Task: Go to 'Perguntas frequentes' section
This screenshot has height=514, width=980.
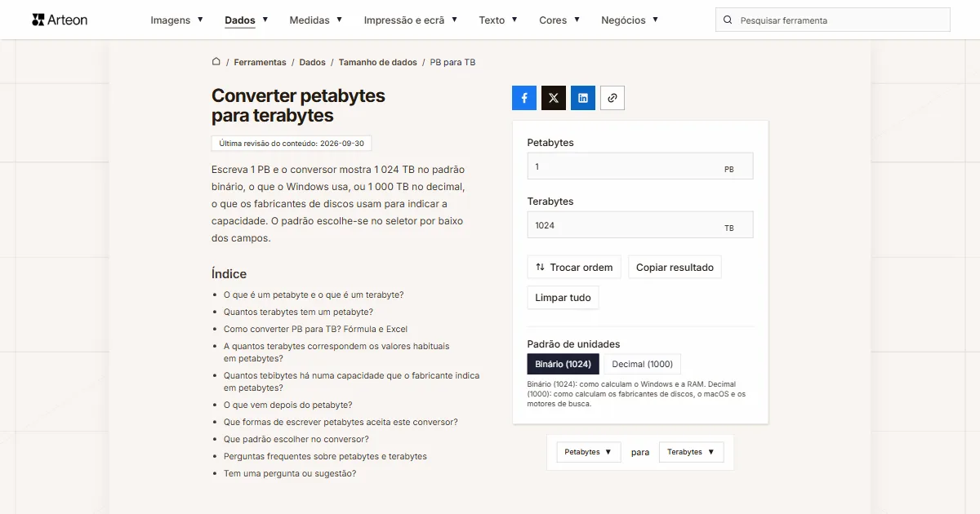Action: click(x=325, y=457)
